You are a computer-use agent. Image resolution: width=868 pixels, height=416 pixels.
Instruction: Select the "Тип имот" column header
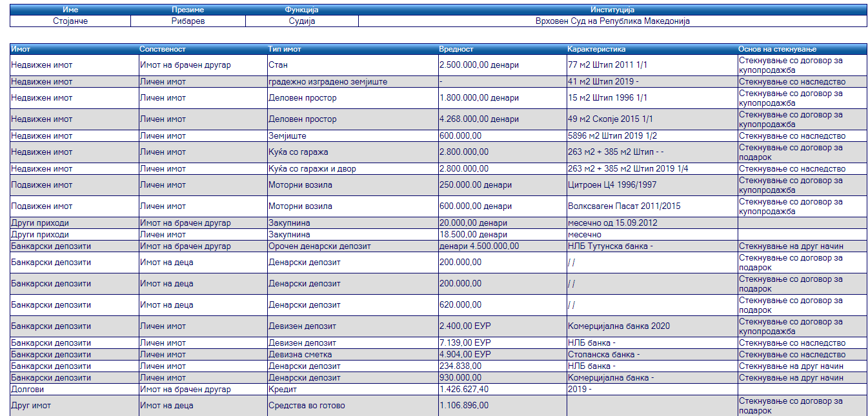point(285,49)
